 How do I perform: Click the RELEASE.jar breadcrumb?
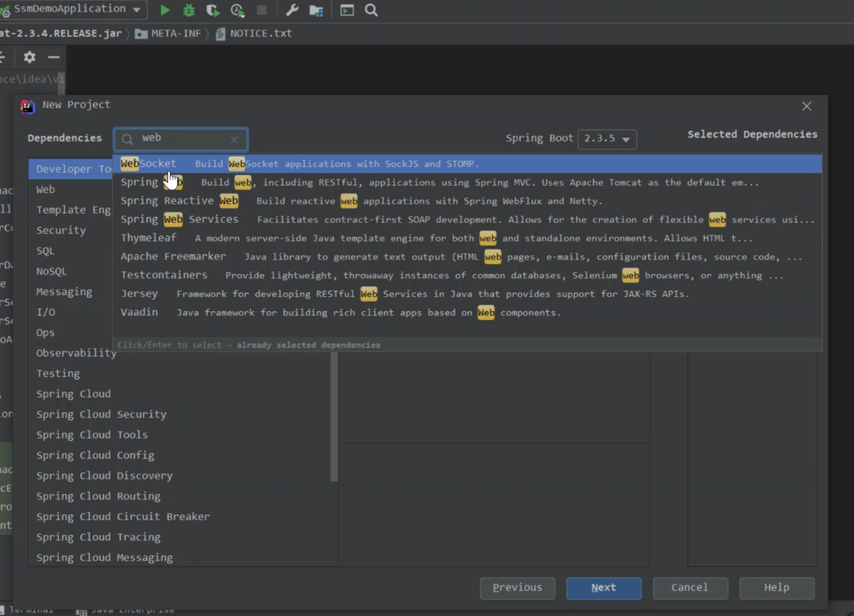tap(60, 33)
